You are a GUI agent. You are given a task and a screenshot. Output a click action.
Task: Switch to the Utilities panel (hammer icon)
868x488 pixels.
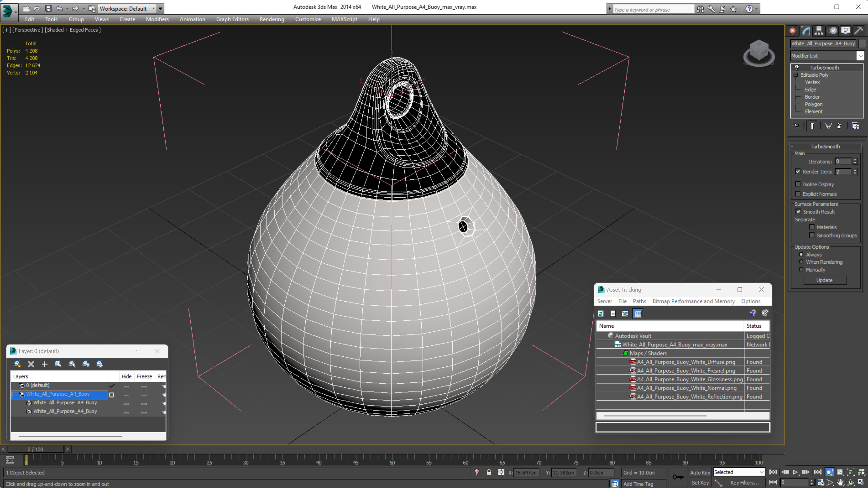click(x=858, y=31)
